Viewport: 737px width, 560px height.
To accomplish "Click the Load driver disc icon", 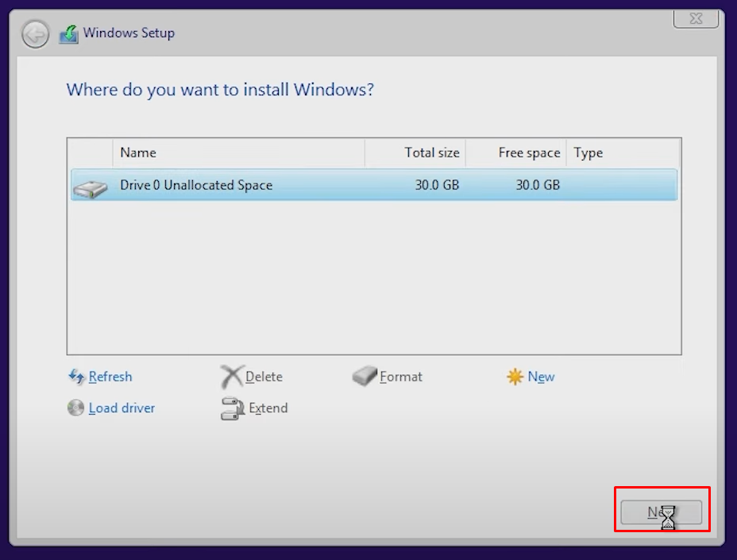I will [75, 408].
